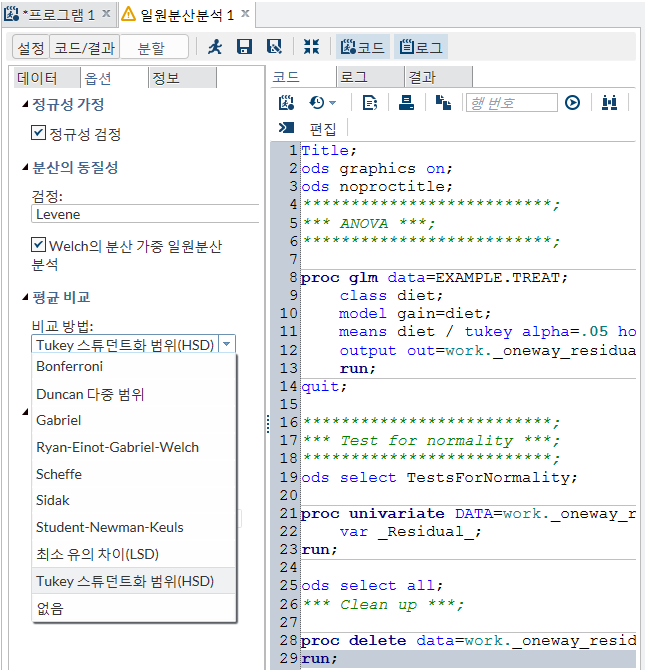649x671 pixels.
Task: Open the 검정 Levene dropdown
Action: point(145,214)
